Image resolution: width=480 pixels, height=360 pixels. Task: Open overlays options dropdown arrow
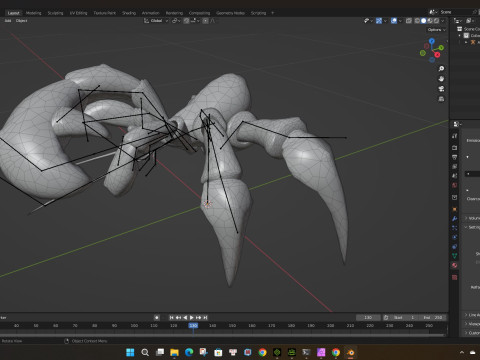click(x=400, y=21)
